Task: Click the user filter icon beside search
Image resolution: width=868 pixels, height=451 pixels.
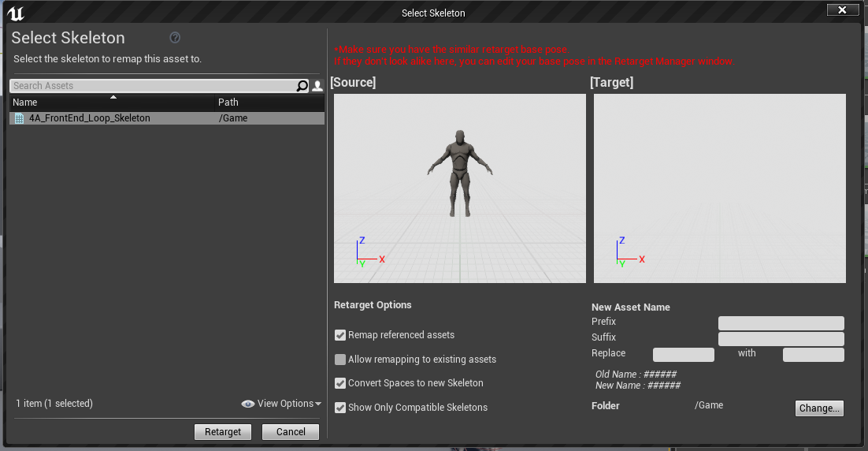Action: tap(317, 86)
